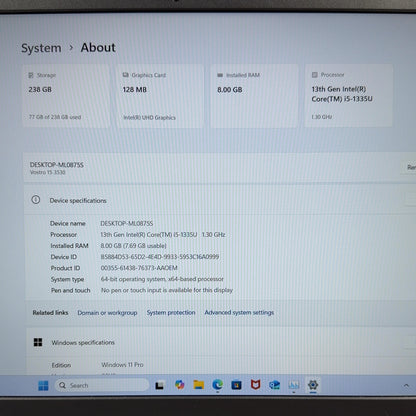Select Product ID 00355-61438-76373-AAOEM

click(139, 268)
